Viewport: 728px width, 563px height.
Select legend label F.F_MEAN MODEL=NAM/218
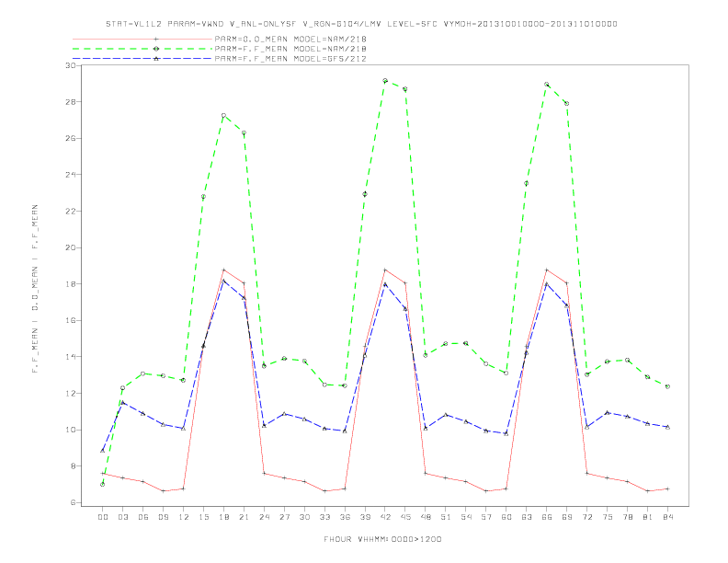click(290, 49)
